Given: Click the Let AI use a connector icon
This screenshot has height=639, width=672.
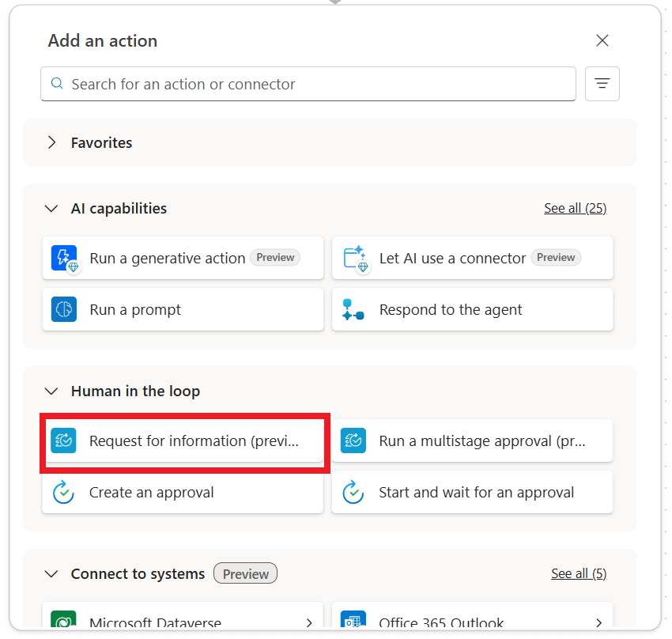Looking at the screenshot, I should (353, 258).
